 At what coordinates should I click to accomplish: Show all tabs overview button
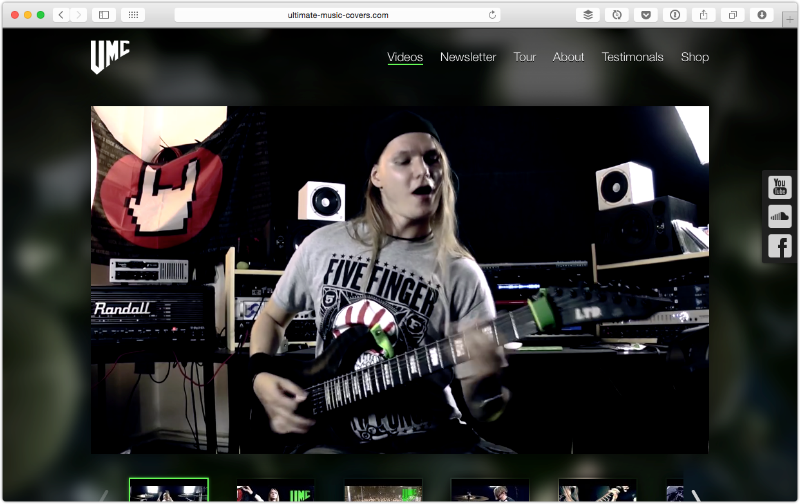tap(733, 15)
